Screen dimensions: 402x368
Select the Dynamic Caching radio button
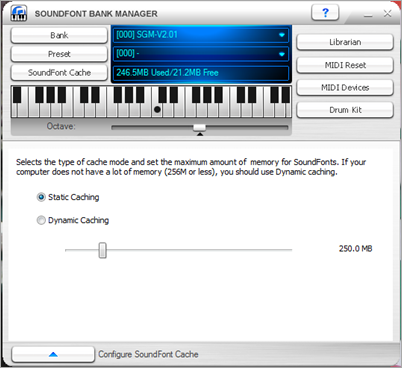[x=41, y=220]
